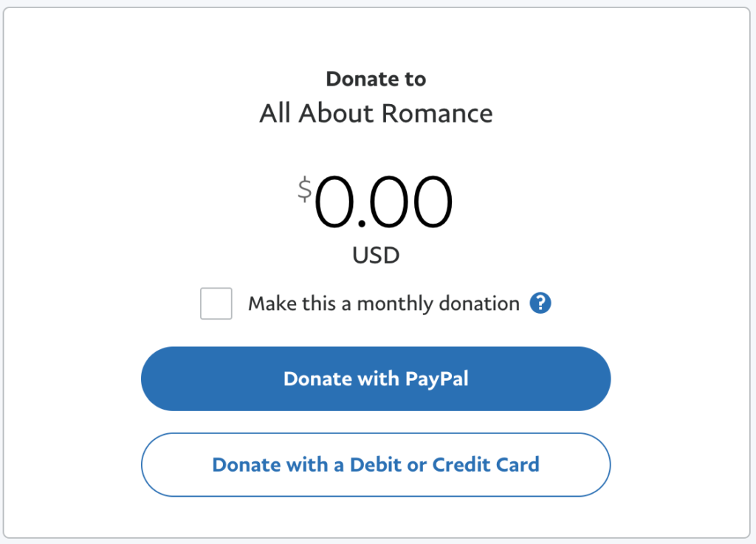This screenshot has width=756, height=544.
Task: Choose Donate with a Debit or Credit Card
Action: [375, 464]
